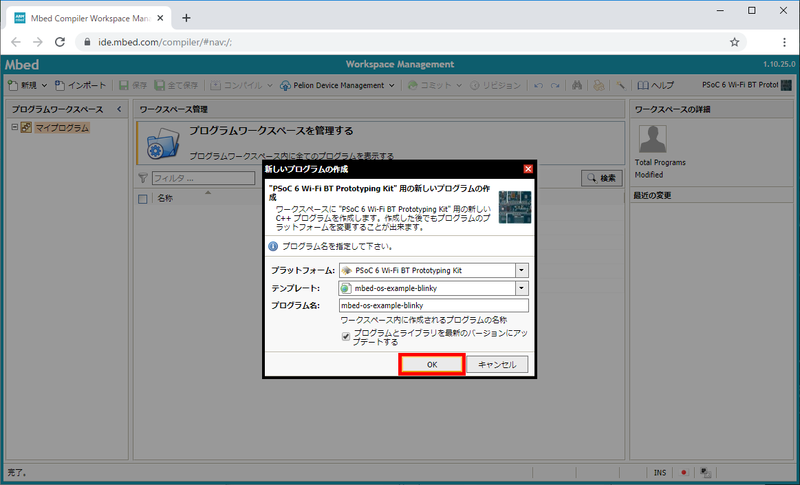Click the 最近の変更 section header

coord(652,195)
